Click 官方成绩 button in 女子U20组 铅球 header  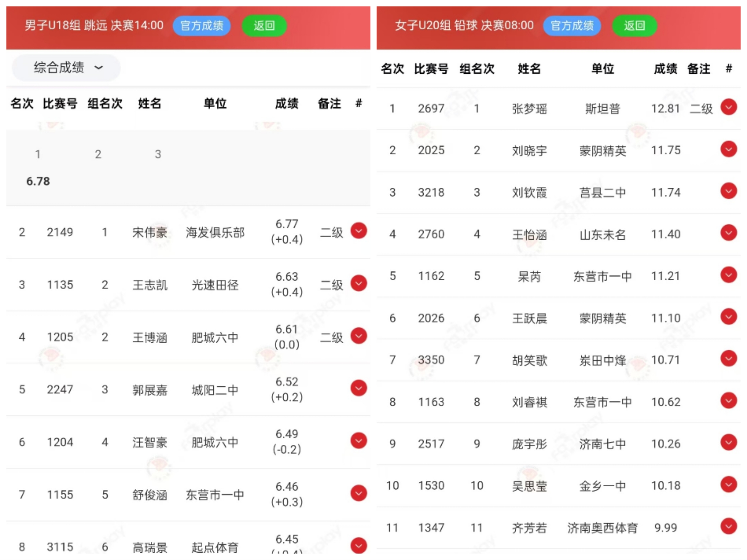coord(572,26)
